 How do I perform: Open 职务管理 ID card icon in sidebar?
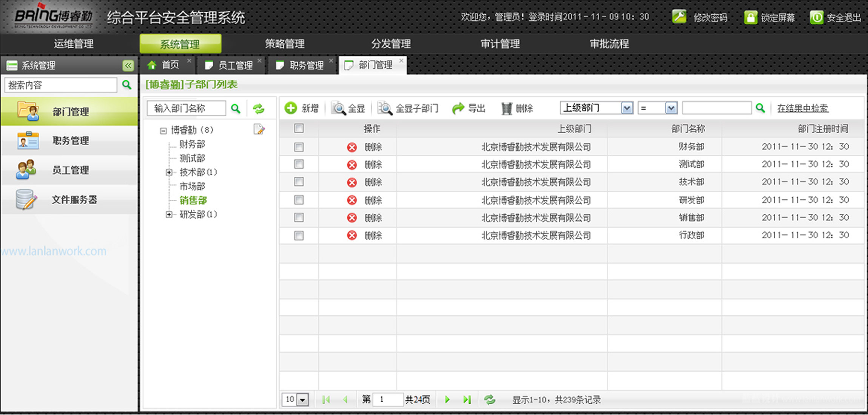pyautogui.click(x=28, y=140)
